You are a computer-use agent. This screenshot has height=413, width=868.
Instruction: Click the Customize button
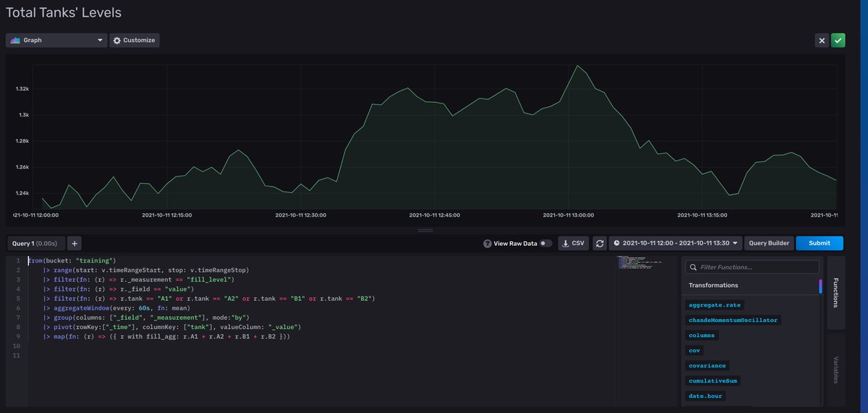pos(135,41)
